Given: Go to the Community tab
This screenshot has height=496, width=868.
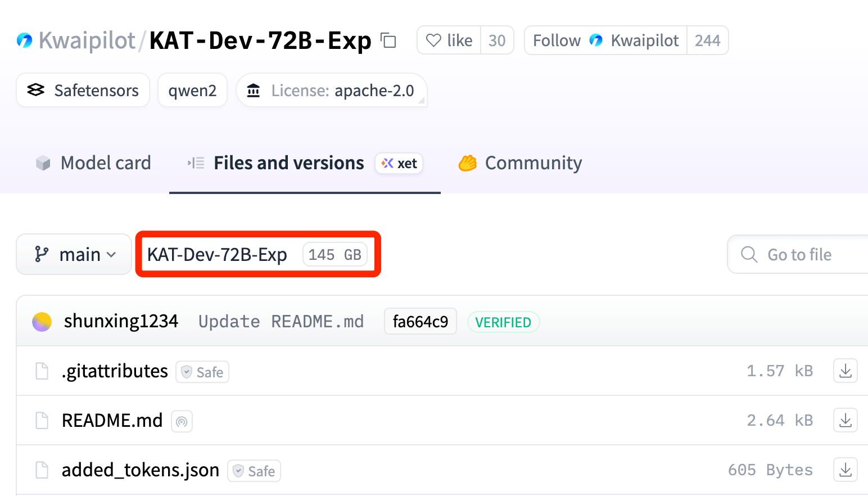Looking at the screenshot, I should (520, 163).
